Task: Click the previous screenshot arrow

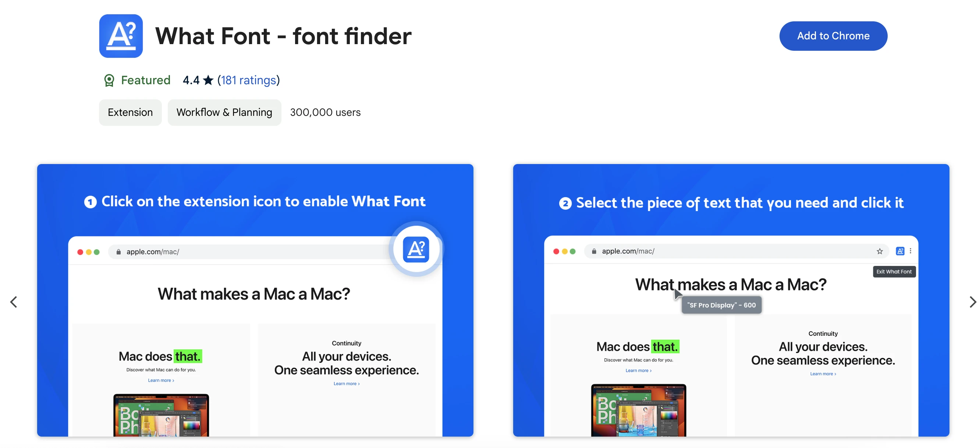Action: [x=14, y=302]
